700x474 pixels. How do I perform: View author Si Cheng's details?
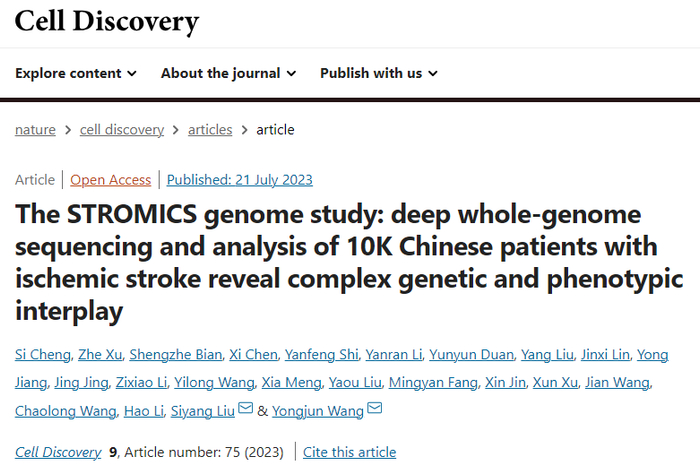click(x=43, y=354)
